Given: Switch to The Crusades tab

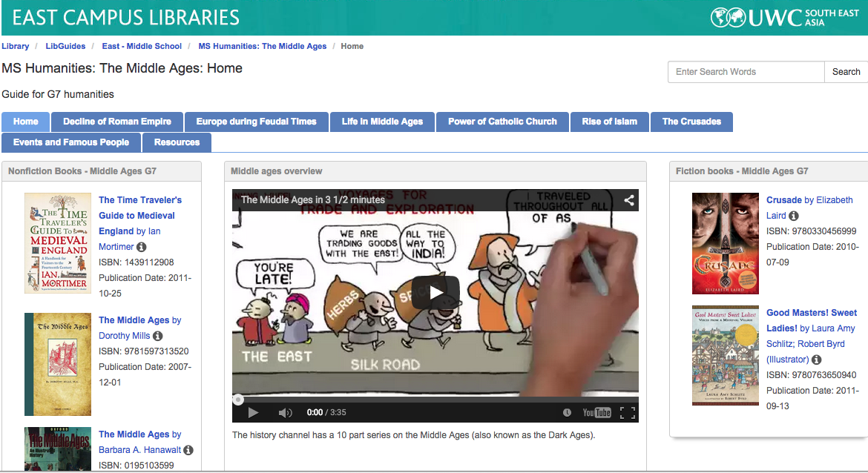Looking at the screenshot, I should (691, 122).
